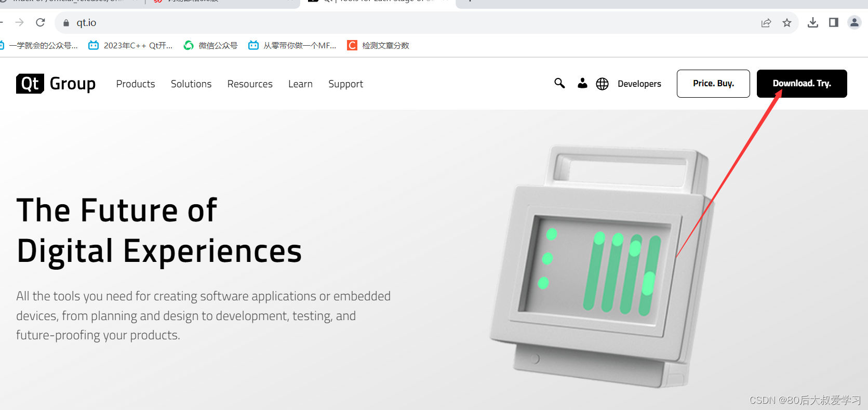Click the "All the tools you need" paragraph
The width and height of the screenshot is (868, 410).
(203, 316)
